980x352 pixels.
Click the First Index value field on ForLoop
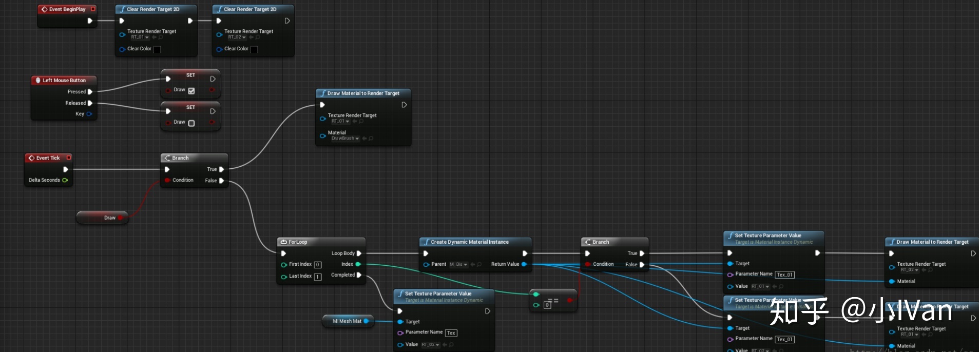click(318, 265)
